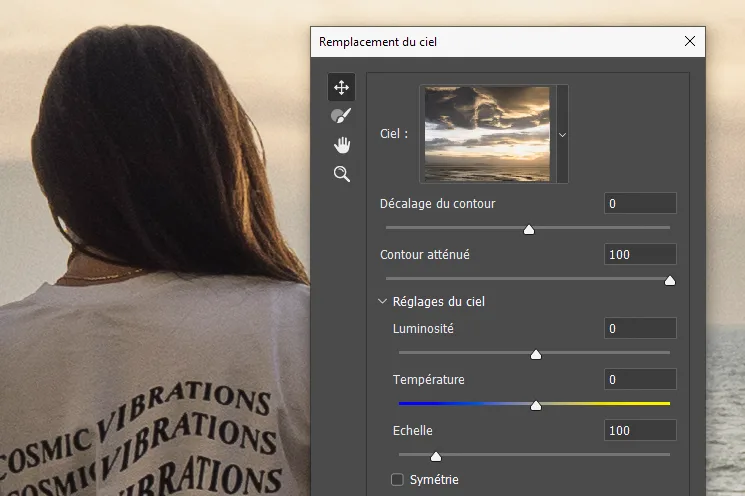This screenshot has width=745, height=496.
Task: Click the Décalage du contour slider handle
Action: [529, 229]
